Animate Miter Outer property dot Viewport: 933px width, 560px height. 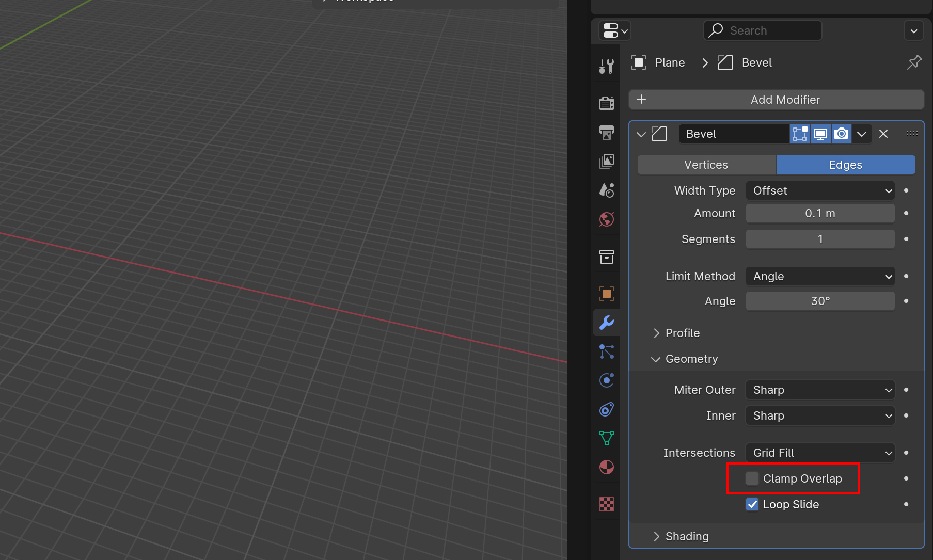coord(906,390)
